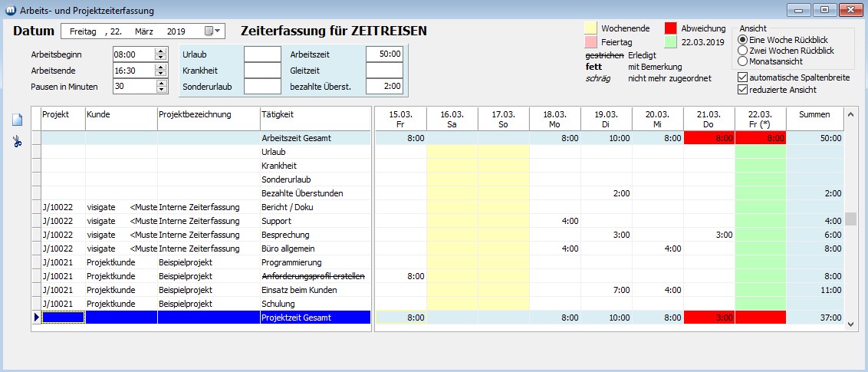Click the scroll-up arrow of the time grid
This screenshot has width=868, height=372.
point(850,114)
